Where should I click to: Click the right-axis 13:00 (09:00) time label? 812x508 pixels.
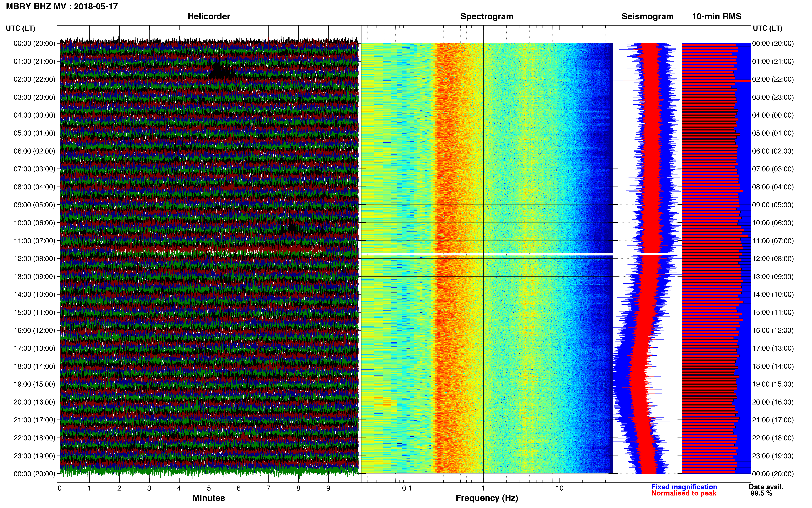[x=773, y=277]
